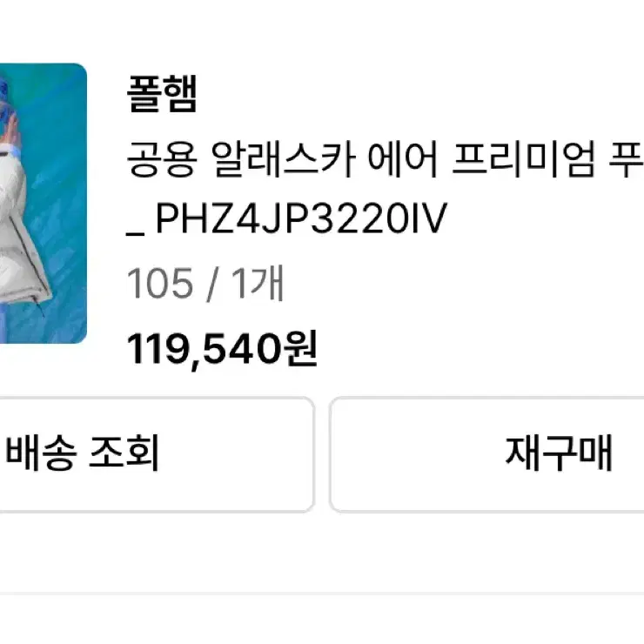Tap the quantity text 1개
This screenshot has width=644, height=644.
point(258,283)
